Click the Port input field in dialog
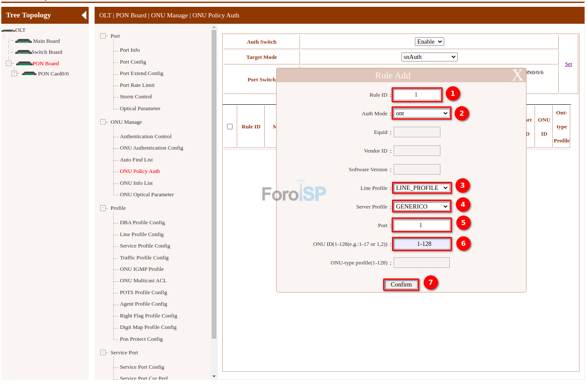This screenshot has height=384, width=588. pos(422,225)
